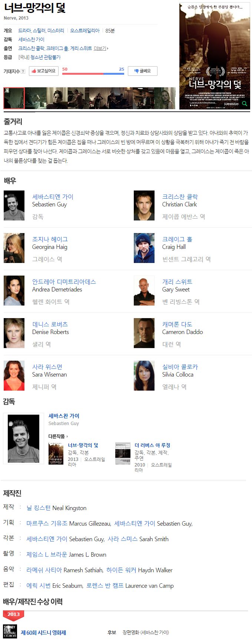The width and height of the screenshot is (252, 644).
Task: Open the 오스트레일리아 country link
Action: pyautogui.click(x=85, y=31)
